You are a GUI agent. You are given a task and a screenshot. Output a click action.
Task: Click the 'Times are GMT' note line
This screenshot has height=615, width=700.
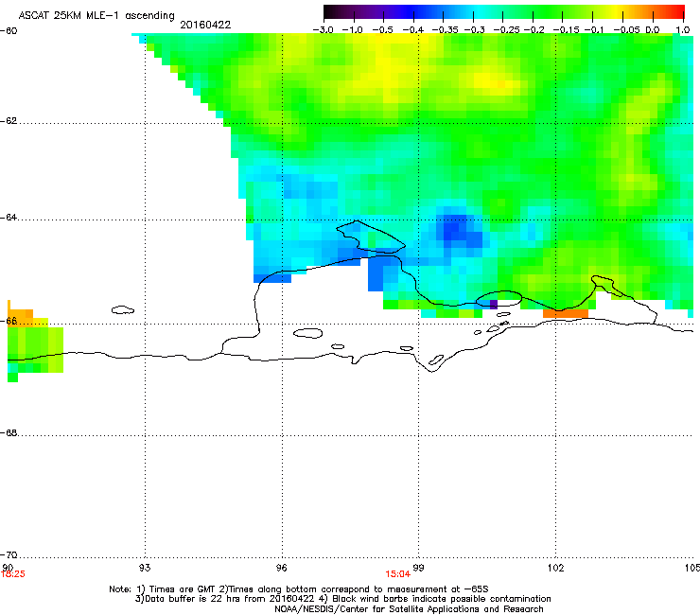[x=299, y=589]
